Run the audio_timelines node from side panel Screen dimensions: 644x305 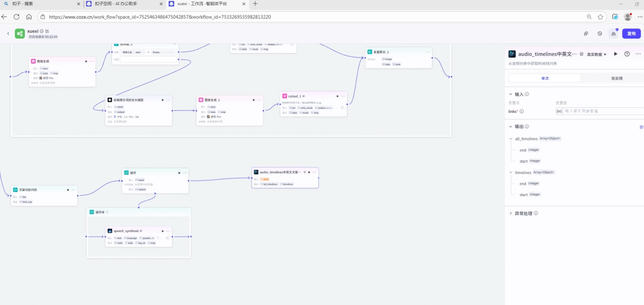pos(616,54)
